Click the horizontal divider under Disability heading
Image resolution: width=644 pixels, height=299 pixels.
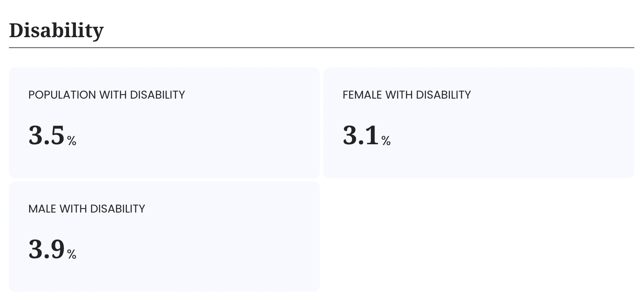click(x=321, y=48)
